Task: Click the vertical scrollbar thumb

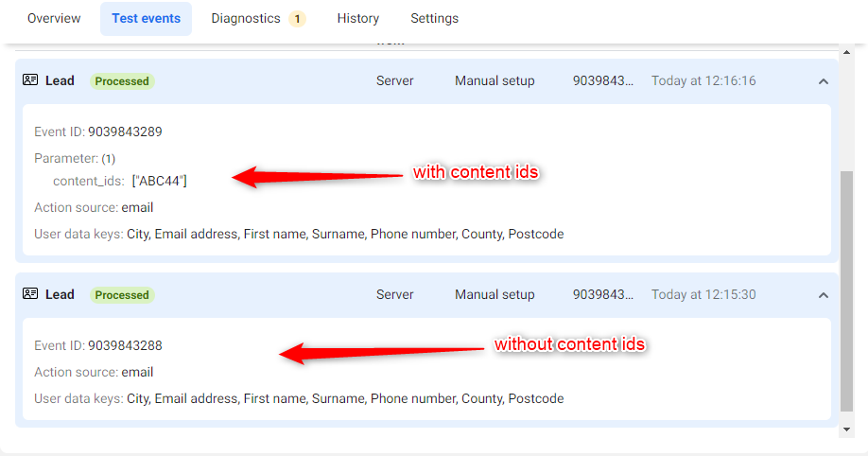Action: [x=846, y=291]
